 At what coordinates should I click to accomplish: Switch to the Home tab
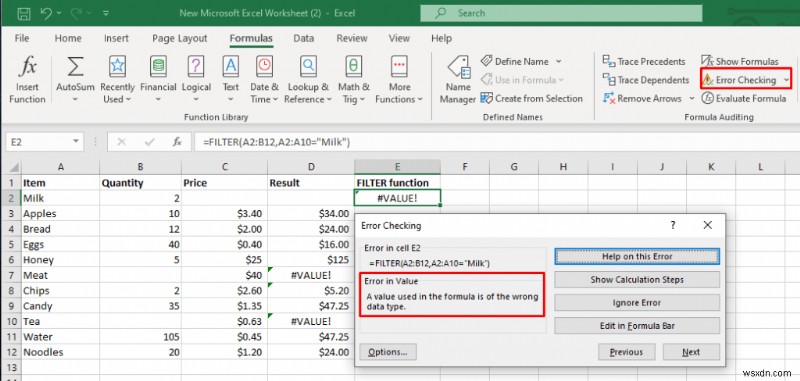pos(68,38)
